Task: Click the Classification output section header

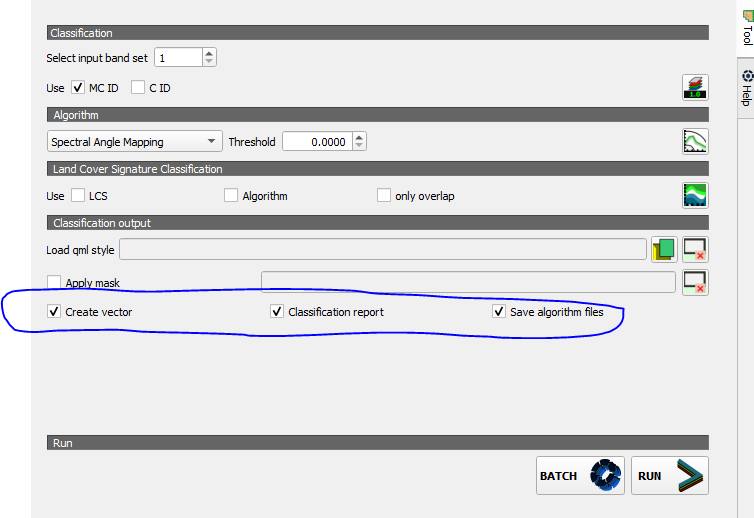Action: coord(377,223)
